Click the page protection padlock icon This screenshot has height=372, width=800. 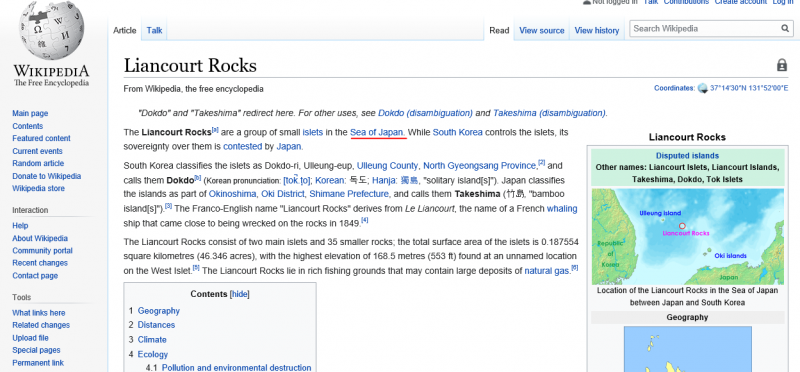click(782, 65)
